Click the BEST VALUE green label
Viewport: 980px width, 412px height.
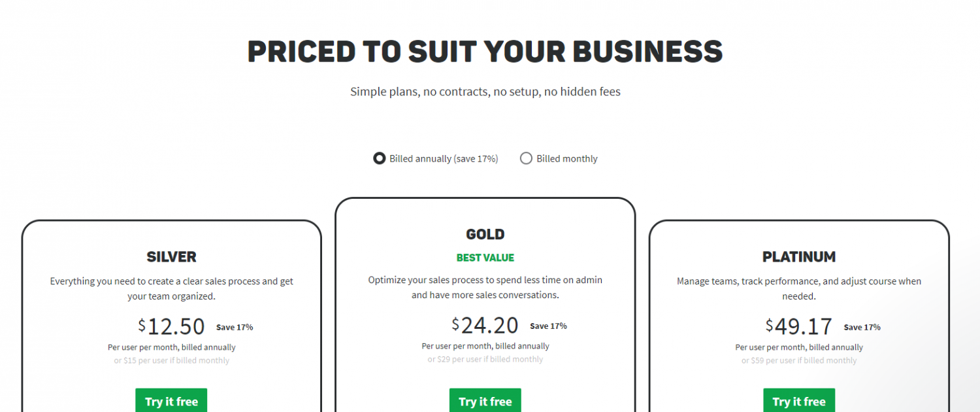click(485, 258)
